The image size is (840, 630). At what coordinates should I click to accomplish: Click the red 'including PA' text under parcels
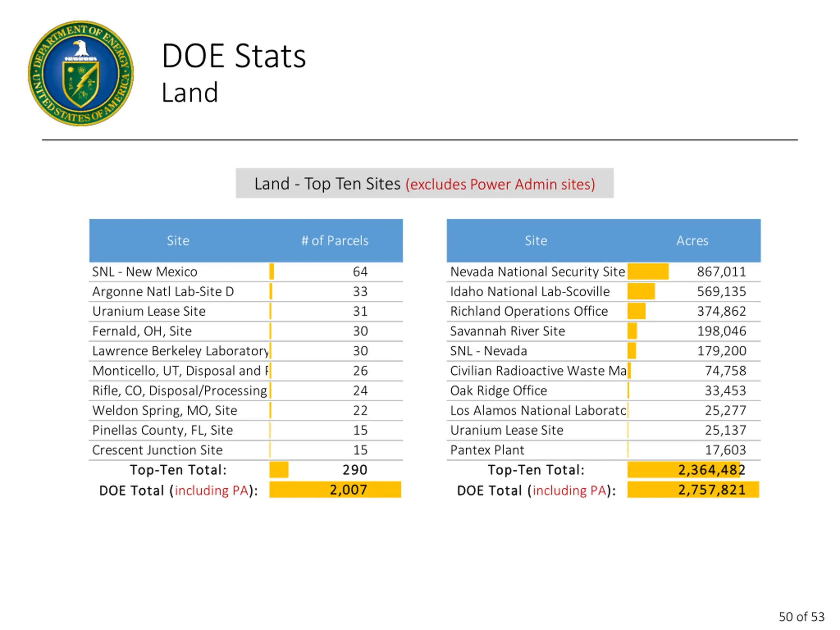point(211,490)
